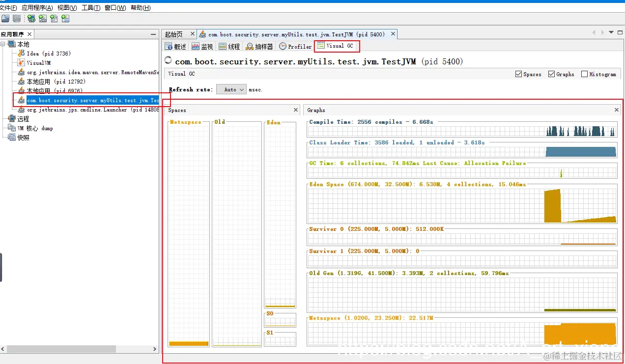Click the VM 核心 dump icon

click(x=12, y=128)
